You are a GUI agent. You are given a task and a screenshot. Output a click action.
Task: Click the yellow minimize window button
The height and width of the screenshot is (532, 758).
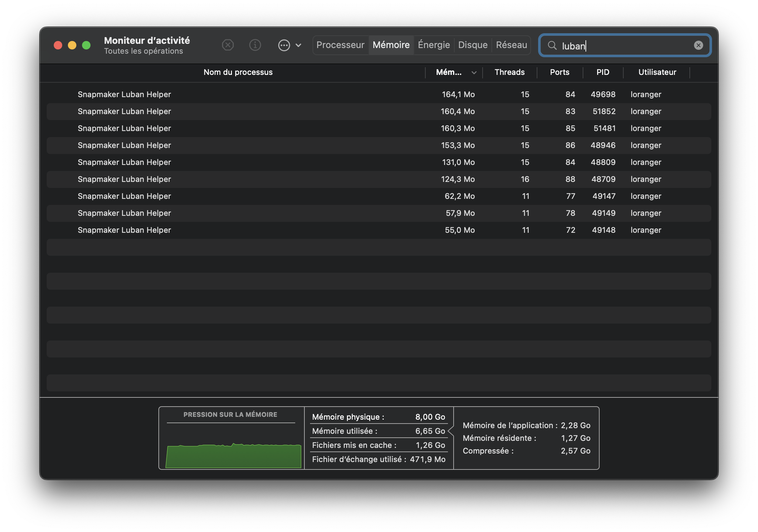coord(72,45)
